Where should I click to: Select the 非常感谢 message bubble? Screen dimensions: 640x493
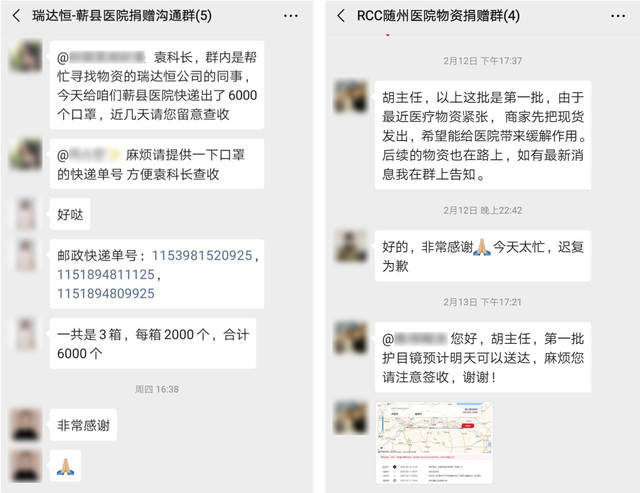pyautogui.click(x=83, y=425)
